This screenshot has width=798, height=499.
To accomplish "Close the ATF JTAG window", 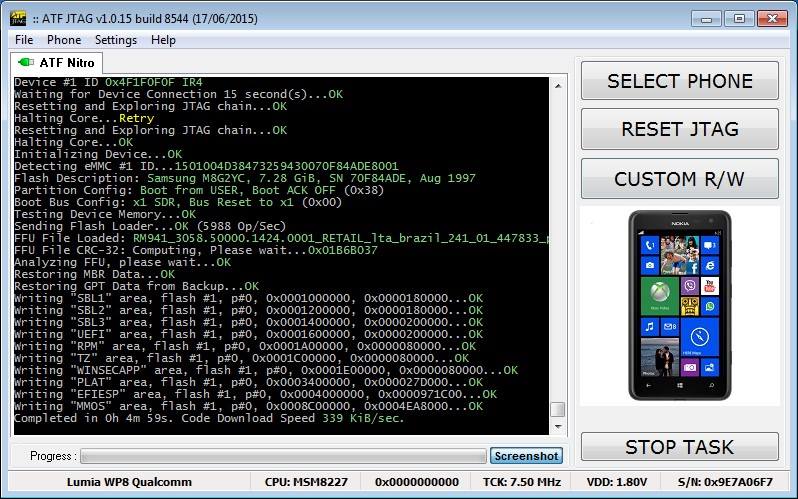I will (x=772, y=19).
